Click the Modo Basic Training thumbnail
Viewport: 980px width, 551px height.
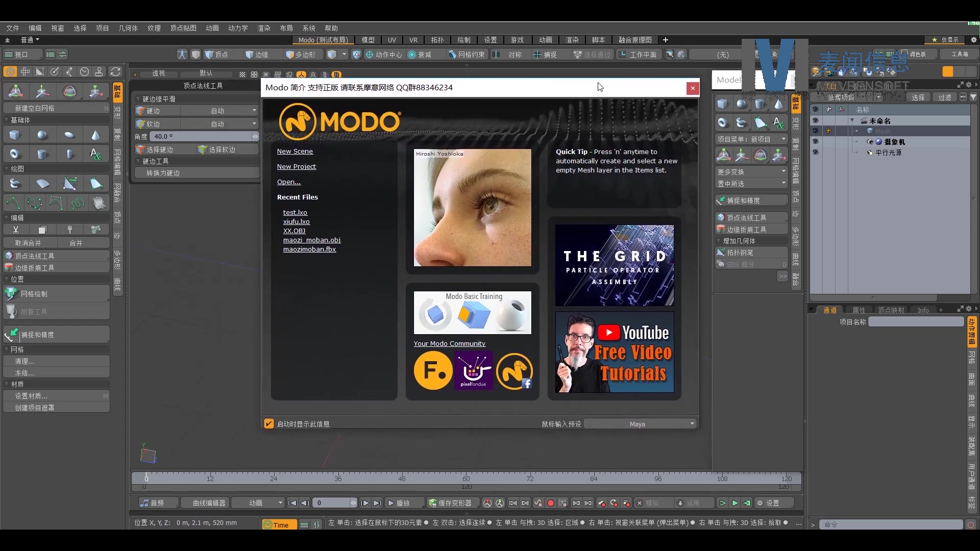coord(473,312)
